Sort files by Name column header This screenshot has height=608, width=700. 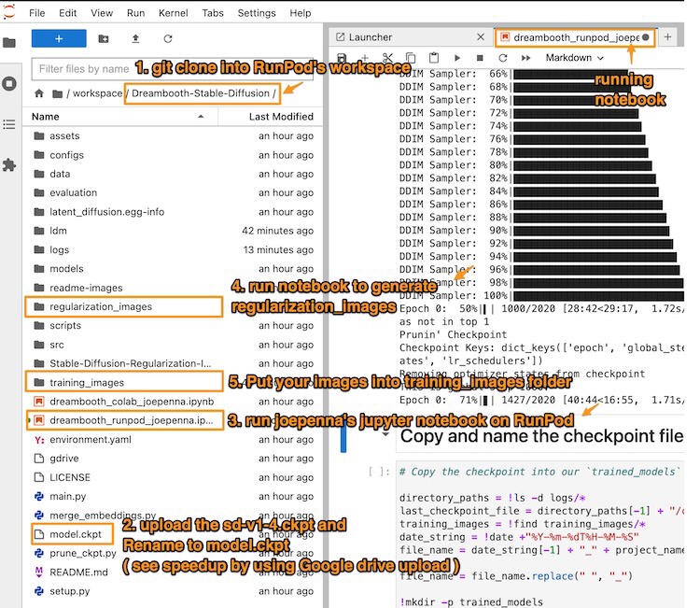[46, 117]
